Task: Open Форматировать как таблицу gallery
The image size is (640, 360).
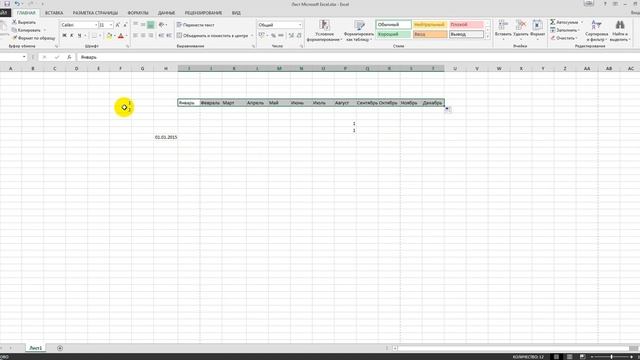Action: click(359, 31)
